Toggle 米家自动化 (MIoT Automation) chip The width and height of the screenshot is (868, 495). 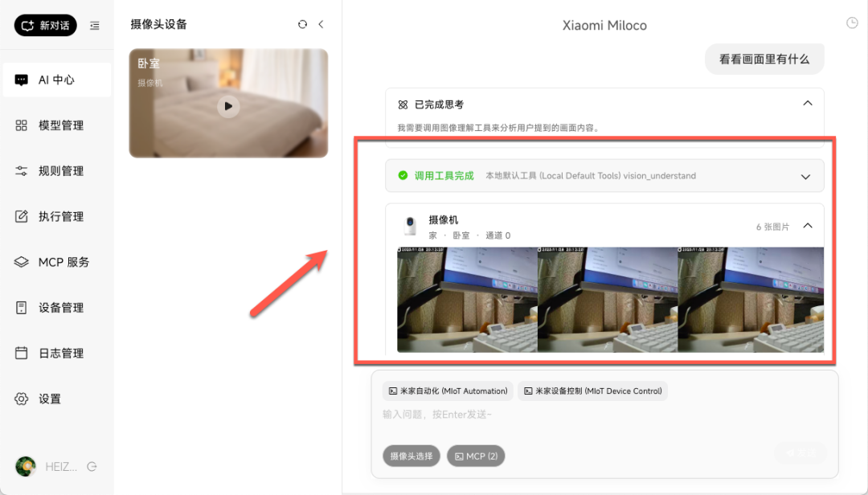click(x=448, y=391)
